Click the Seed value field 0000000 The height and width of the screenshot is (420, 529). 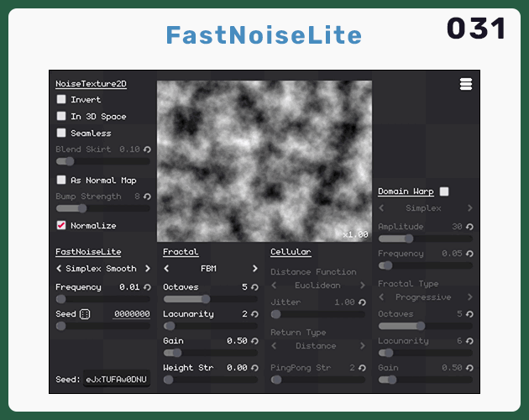tap(132, 314)
